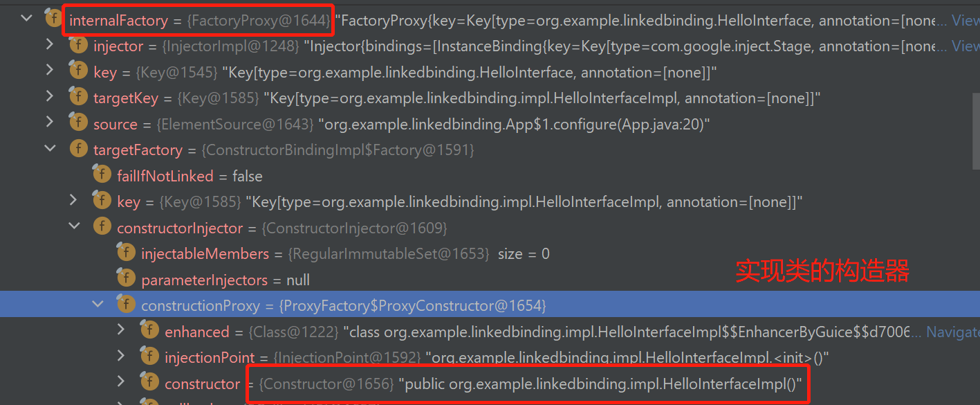The height and width of the screenshot is (405, 980).
Task: Open the View link on injector row
Action: (965, 46)
